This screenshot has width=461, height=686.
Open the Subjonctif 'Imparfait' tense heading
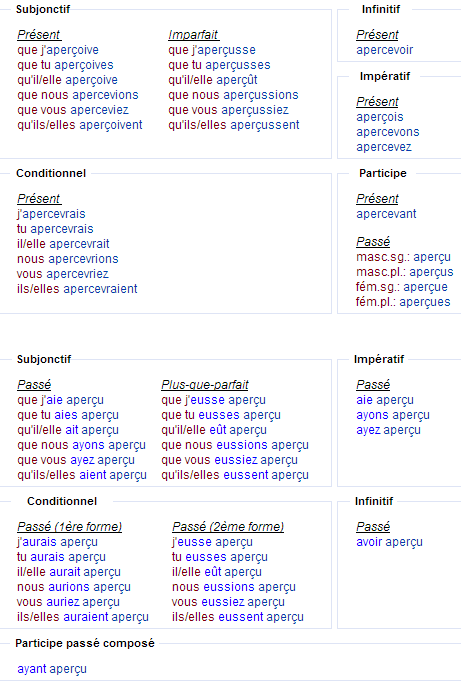pos(193,35)
